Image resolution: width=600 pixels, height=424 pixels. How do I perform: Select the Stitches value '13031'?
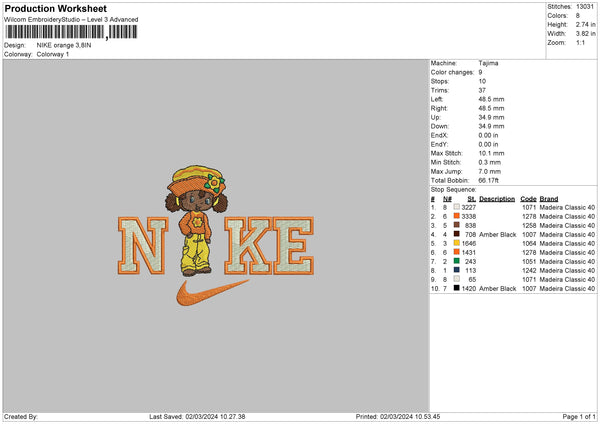pos(585,7)
